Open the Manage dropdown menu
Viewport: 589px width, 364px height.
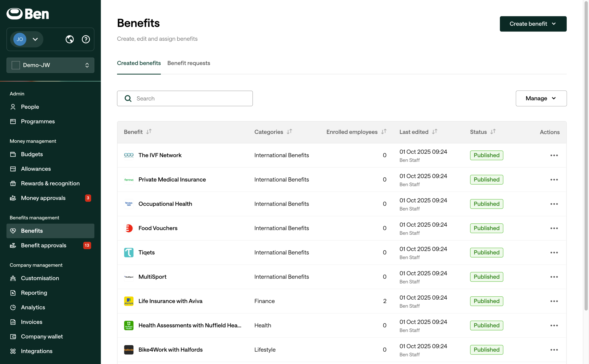pos(541,98)
